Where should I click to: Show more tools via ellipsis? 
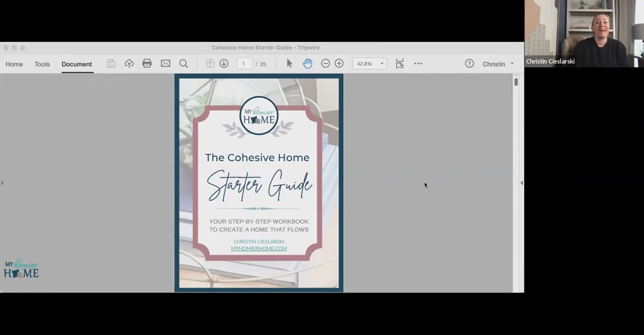click(x=418, y=64)
